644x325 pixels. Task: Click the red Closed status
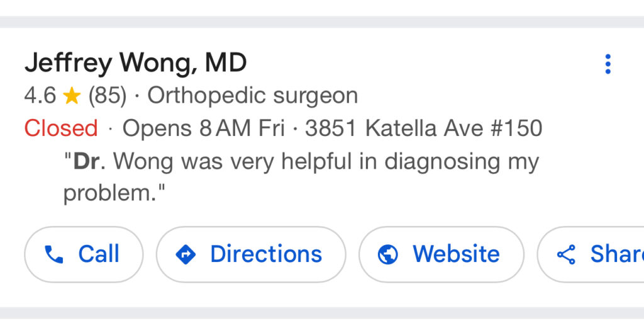tap(61, 128)
